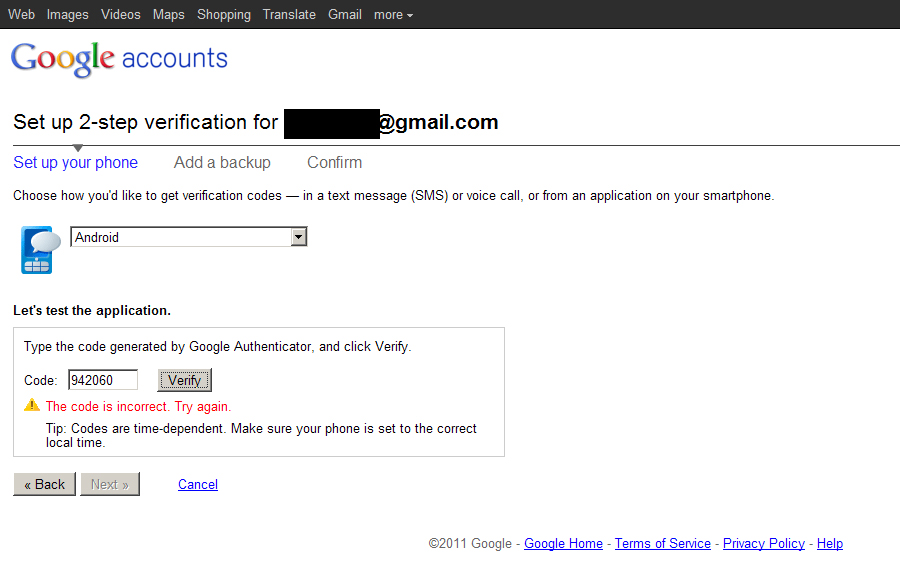Open Maps in the top navigation bar
Screen dimensions: 900x575
(x=169, y=14)
